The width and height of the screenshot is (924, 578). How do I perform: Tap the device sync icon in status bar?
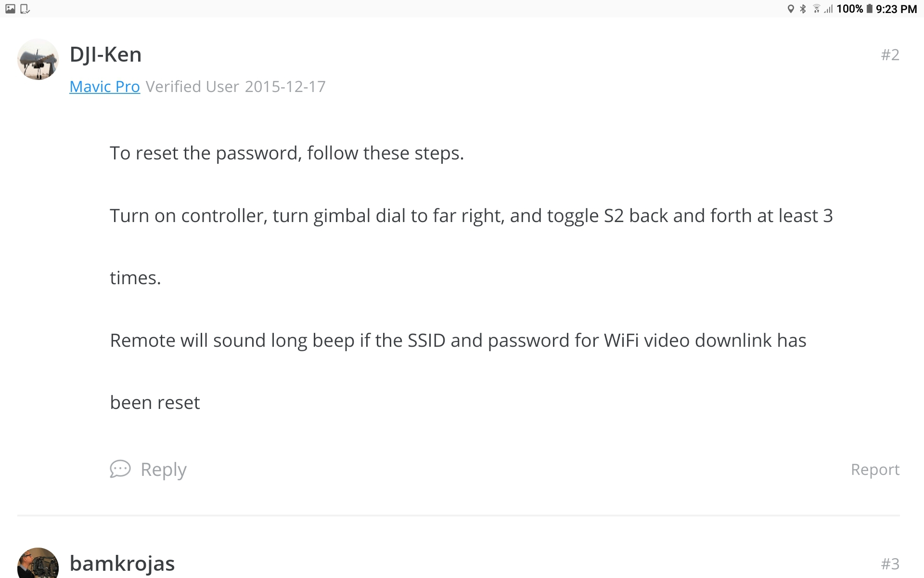pyautogui.click(x=25, y=9)
